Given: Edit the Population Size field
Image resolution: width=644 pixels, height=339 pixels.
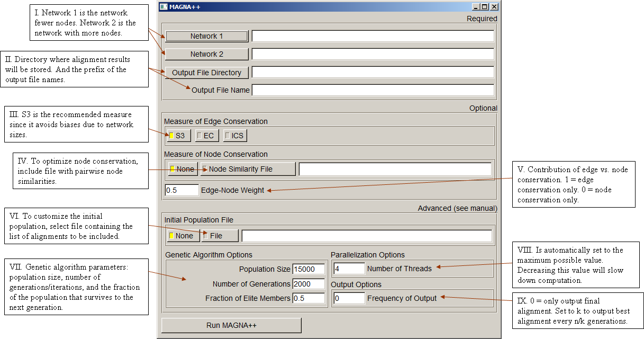Looking at the screenshot, I should click(309, 269).
